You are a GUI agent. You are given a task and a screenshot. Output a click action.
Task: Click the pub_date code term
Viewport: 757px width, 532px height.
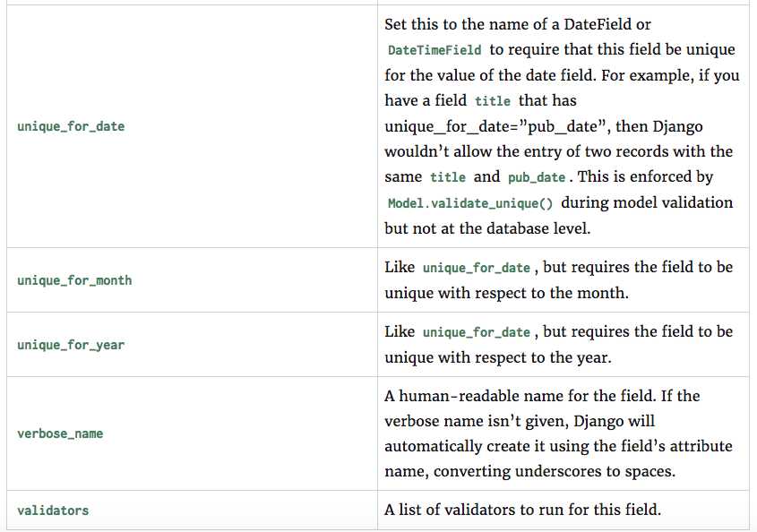[537, 177]
